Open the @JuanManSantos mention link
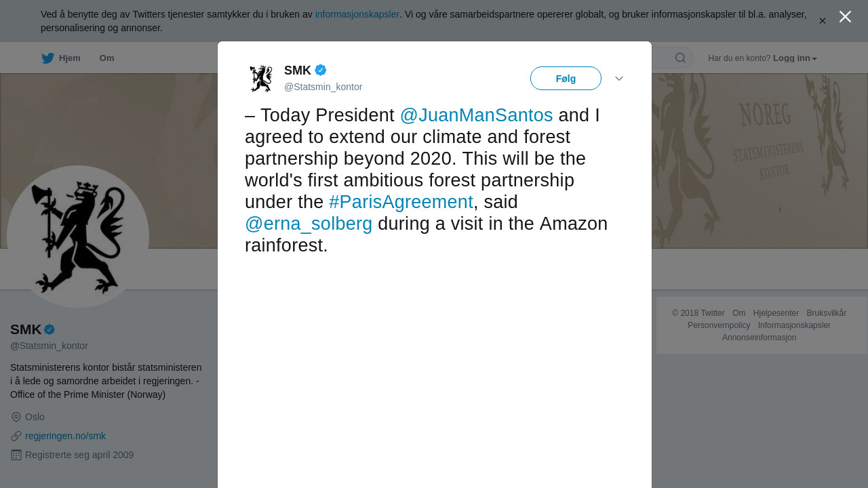 (476, 115)
